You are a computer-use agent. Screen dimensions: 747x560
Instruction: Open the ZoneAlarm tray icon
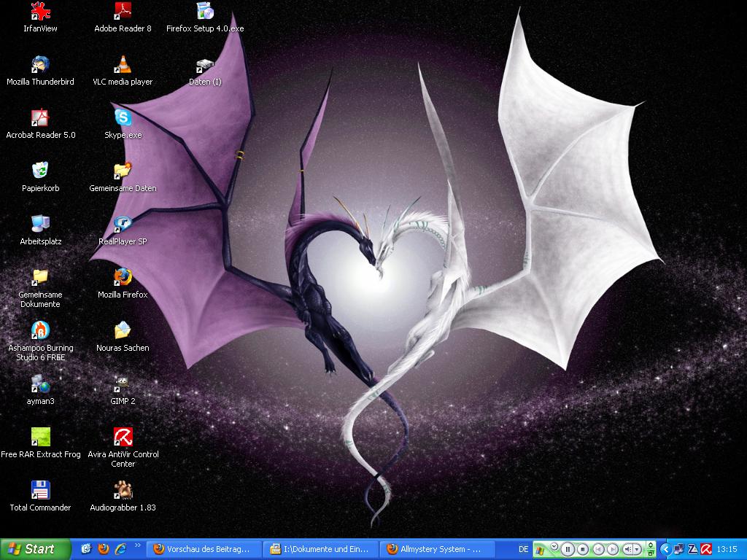pyautogui.click(x=693, y=549)
